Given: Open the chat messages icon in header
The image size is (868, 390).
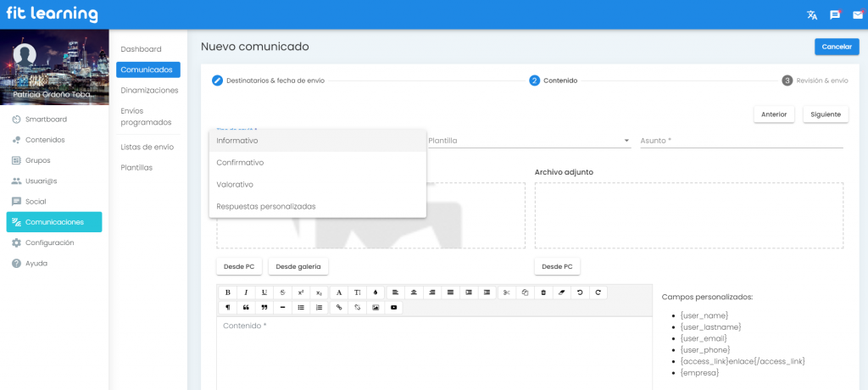Looking at the screenshot, I should click(x=835, y=14).
